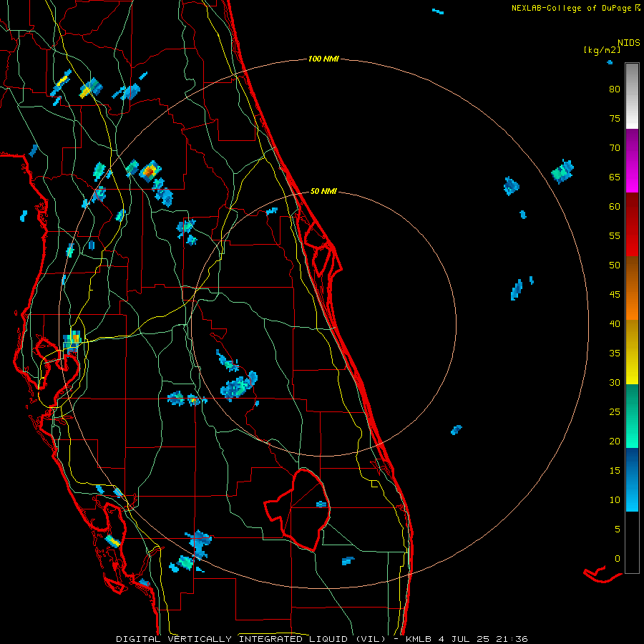Click the 50 value on the scale
The height and width of the screenshot is (644, 644).
[x=615, y=265]
